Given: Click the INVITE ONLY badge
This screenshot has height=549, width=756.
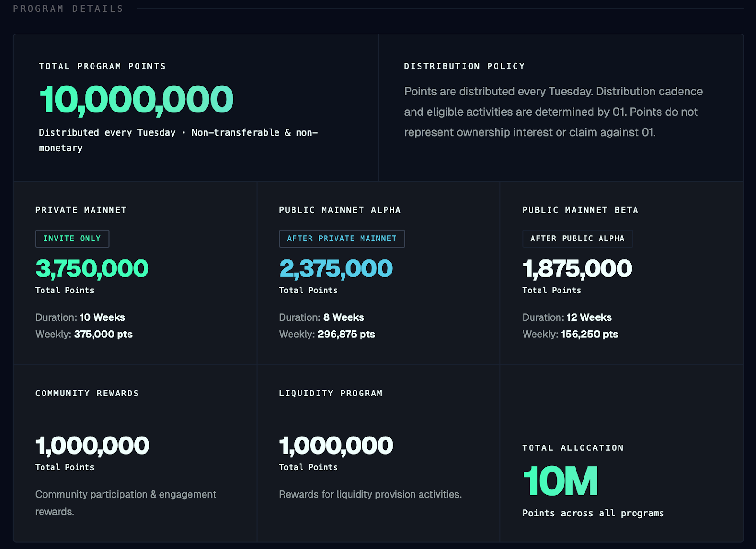Looking at the screenshot, I should (x=72, y=239).
